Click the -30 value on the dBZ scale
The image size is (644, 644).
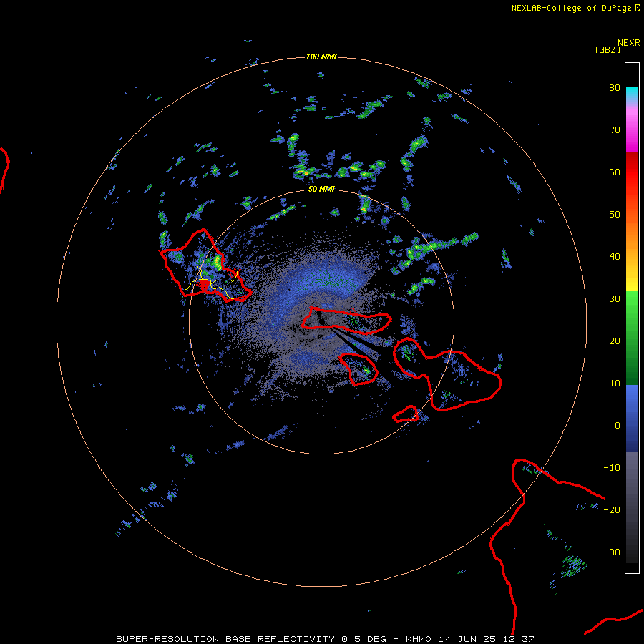[612, 552]
